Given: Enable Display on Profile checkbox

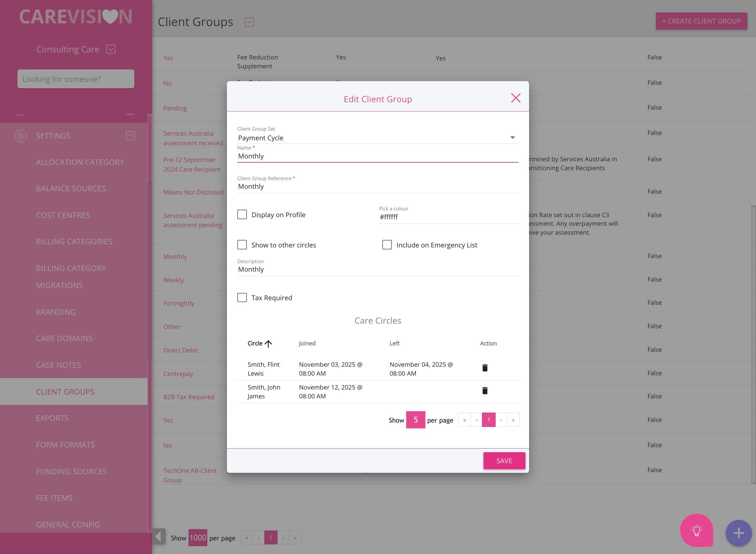Looking at the screenshot, I should [242, 214].
